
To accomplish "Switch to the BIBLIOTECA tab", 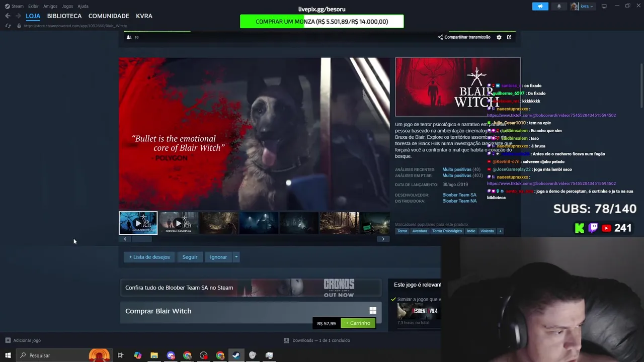I will pyautogui.click(x=64, y=16).
